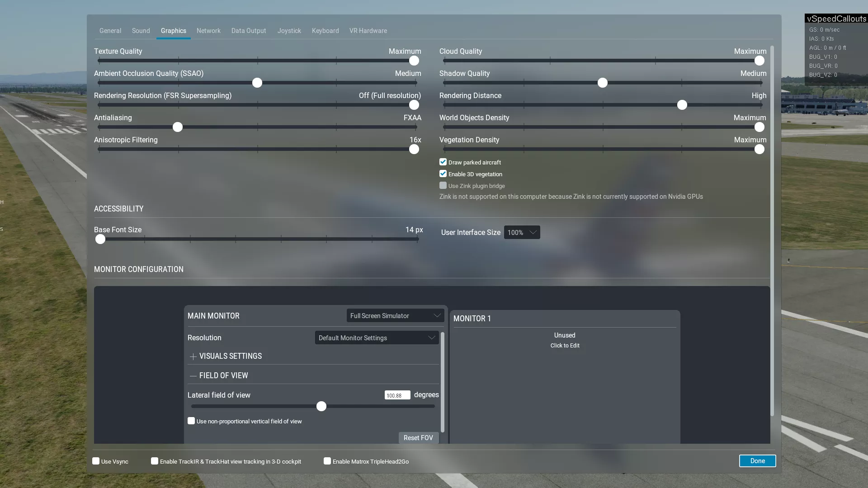868x488 pixels.
Task: Click the Main Monitor panel scrollbar
Action: tap(442, 382)
